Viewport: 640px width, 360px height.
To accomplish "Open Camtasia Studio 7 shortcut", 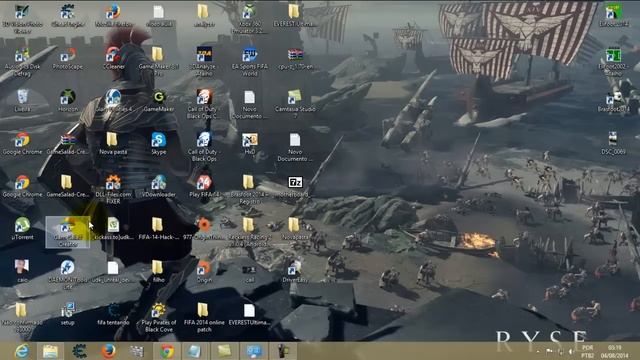I will click(295, 104).
